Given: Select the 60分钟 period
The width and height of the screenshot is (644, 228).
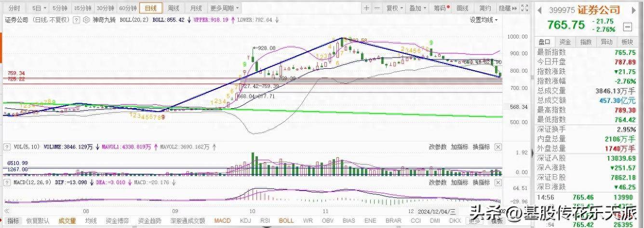Looking at the screenshot, I should (x=128, y=8).
